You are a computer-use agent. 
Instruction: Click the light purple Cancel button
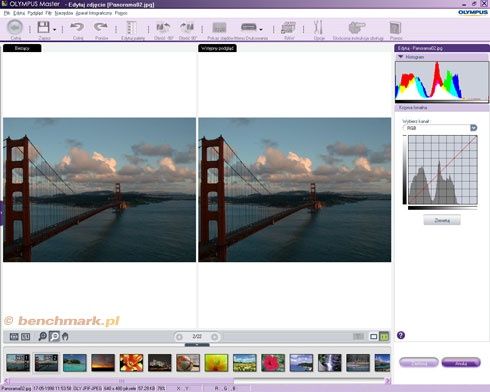pyautogui.click(x=419, y=363)
